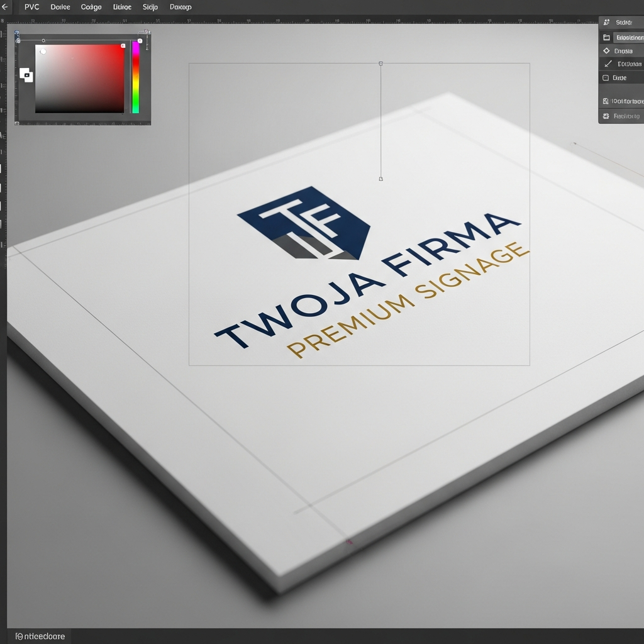
Task: Click the card icon next to Dute
Action: [606, 78]
